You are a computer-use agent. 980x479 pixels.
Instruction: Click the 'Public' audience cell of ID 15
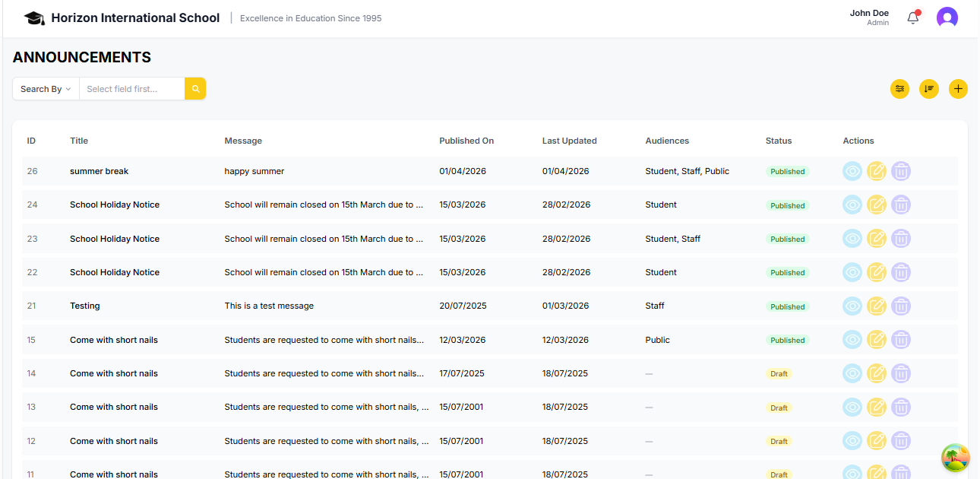tap(657, 340)
